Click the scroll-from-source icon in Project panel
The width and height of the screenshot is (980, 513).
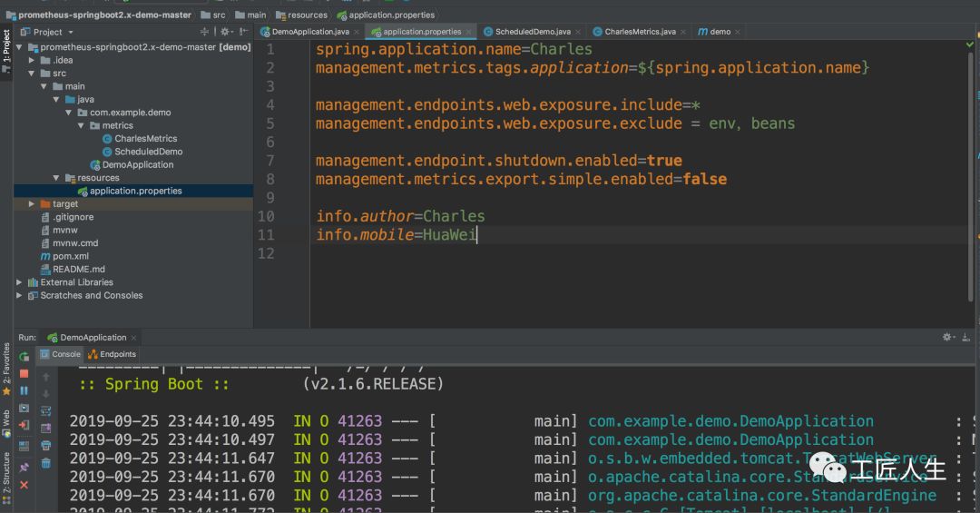[206, 32]
